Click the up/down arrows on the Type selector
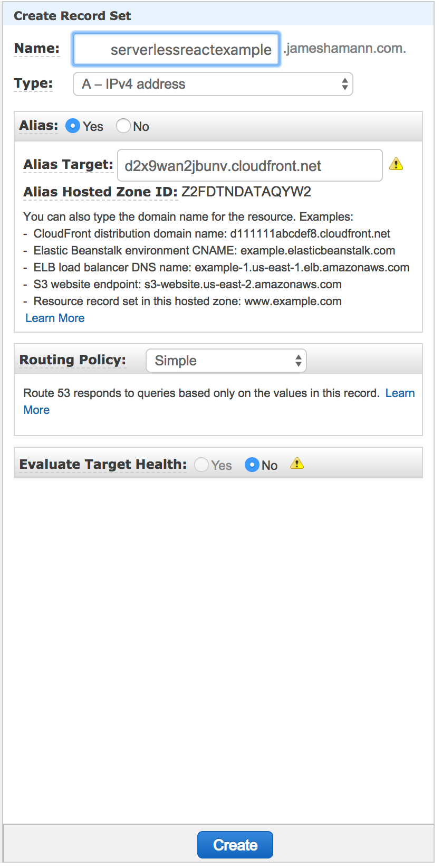Image resolution: width=442 pixels, height=868 pixels. [345, 83]
